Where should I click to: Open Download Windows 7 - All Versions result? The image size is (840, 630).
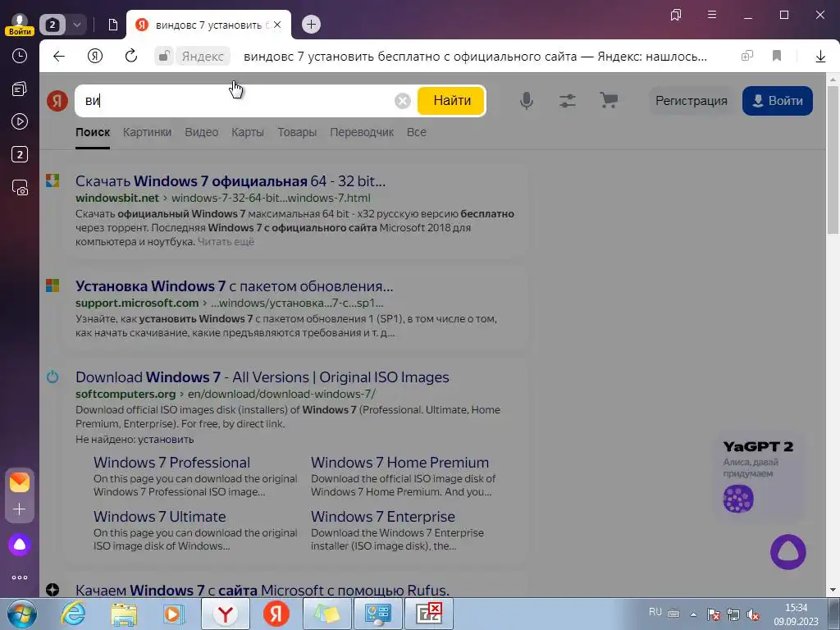[262, 377]
